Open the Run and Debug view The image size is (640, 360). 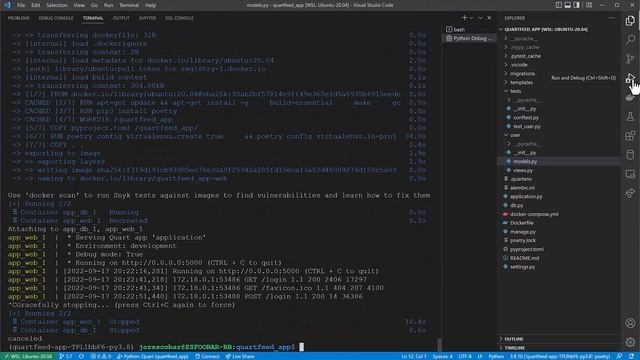click(630, 78)
